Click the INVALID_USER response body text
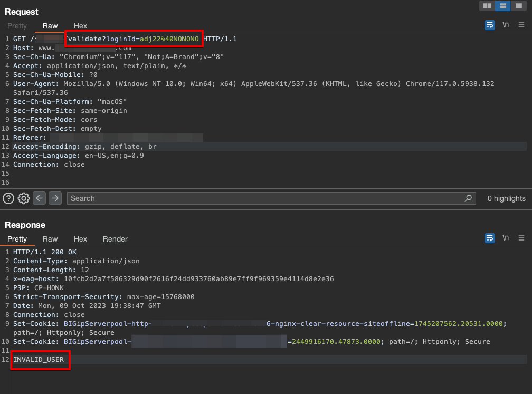 click(39, 360)
